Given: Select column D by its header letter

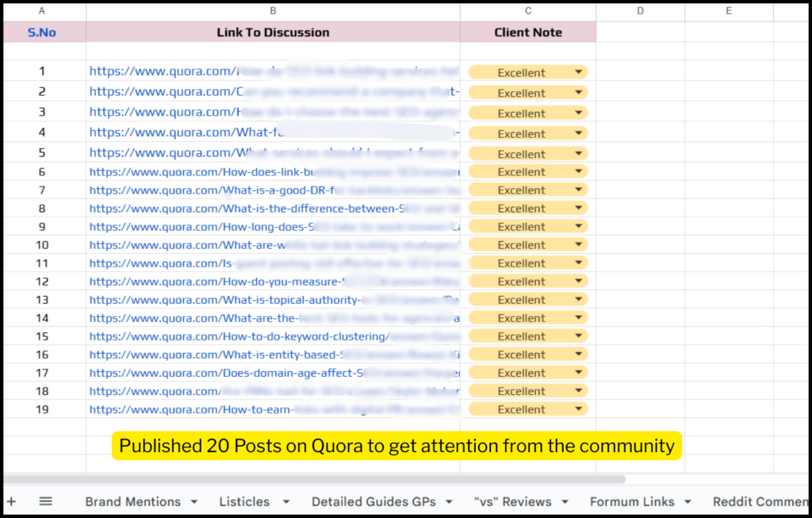Looking at the screenshot, I should point(641,11).
